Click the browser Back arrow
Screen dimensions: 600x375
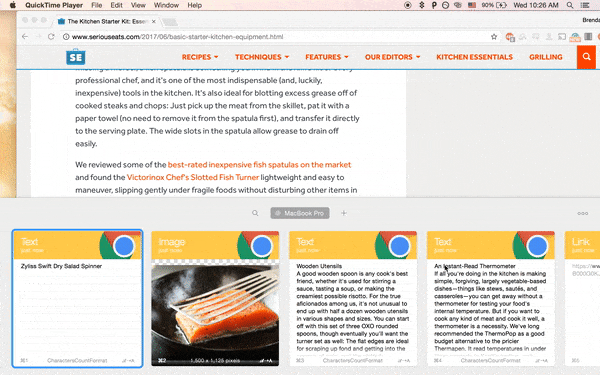click(25, 36)
